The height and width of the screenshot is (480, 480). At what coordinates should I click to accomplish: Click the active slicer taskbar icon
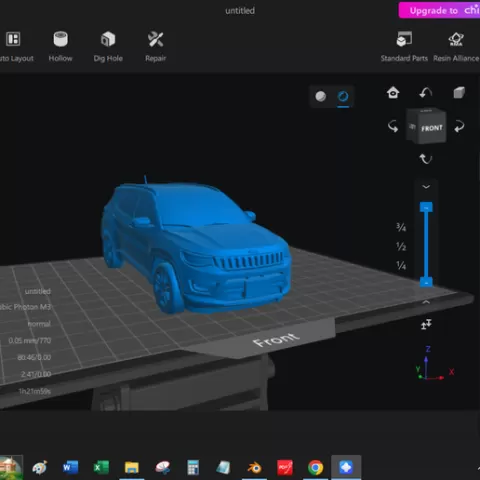pos(346,467)
